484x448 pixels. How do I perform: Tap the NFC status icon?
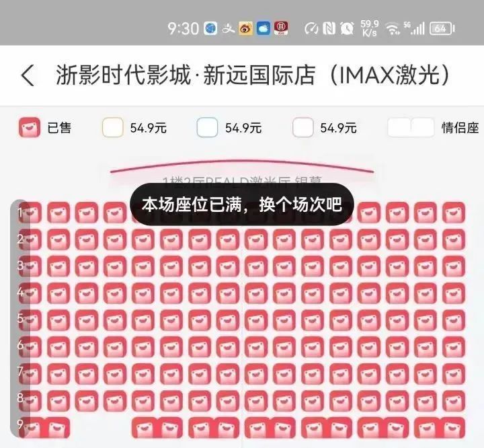(x=329, y=29)
